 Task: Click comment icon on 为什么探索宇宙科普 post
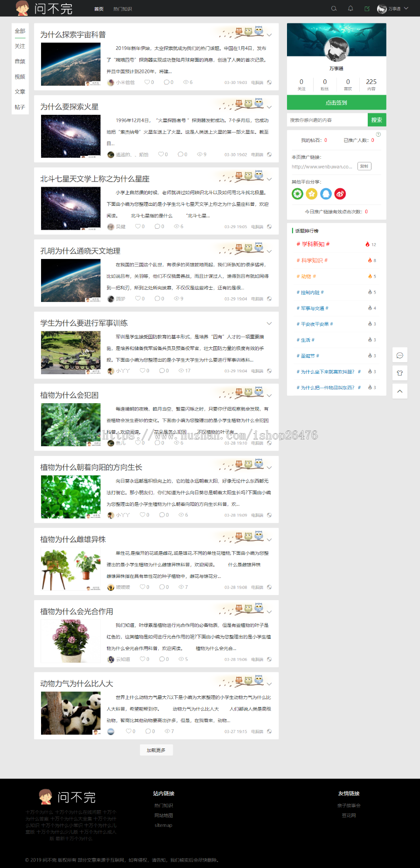(x=166, y=82)
